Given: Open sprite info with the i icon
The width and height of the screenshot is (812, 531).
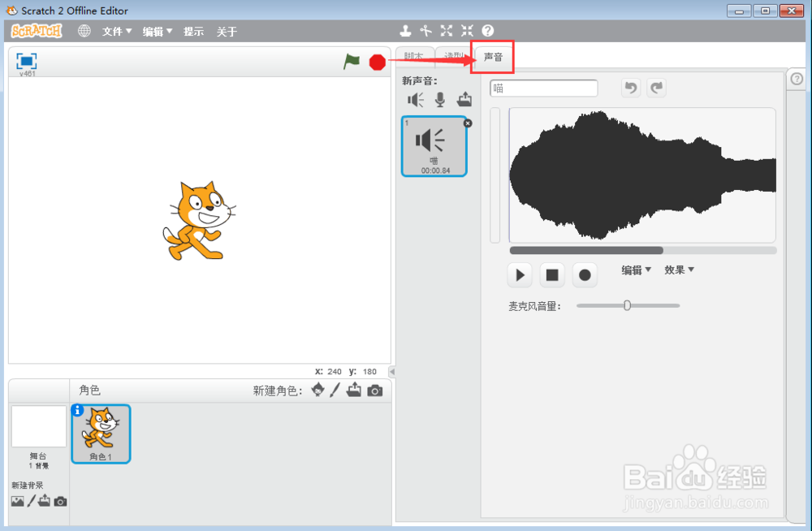Looking at the screenshot, I should pyautogui.click(x=77, y=410).
